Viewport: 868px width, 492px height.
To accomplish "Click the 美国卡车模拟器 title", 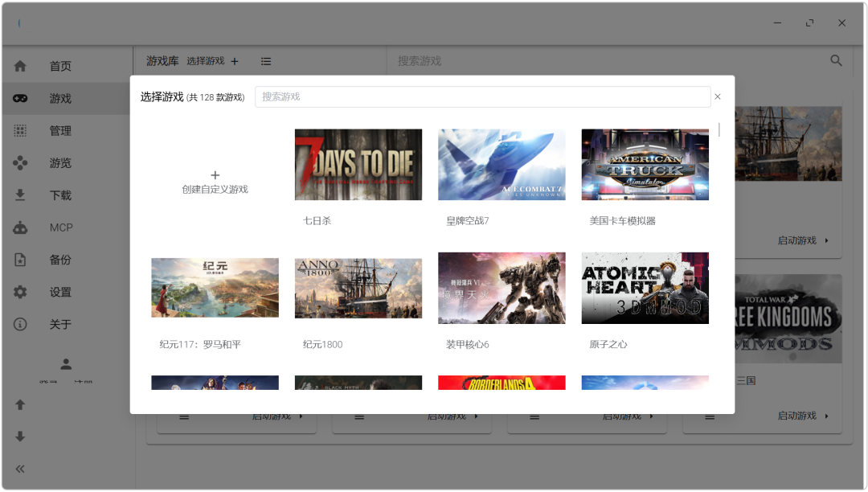I will tap(622, 221).
